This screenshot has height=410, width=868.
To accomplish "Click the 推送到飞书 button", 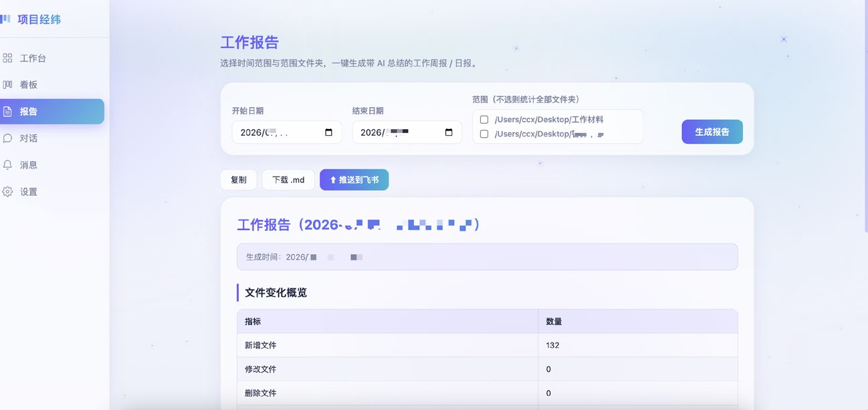I will [x=354, y=180].
